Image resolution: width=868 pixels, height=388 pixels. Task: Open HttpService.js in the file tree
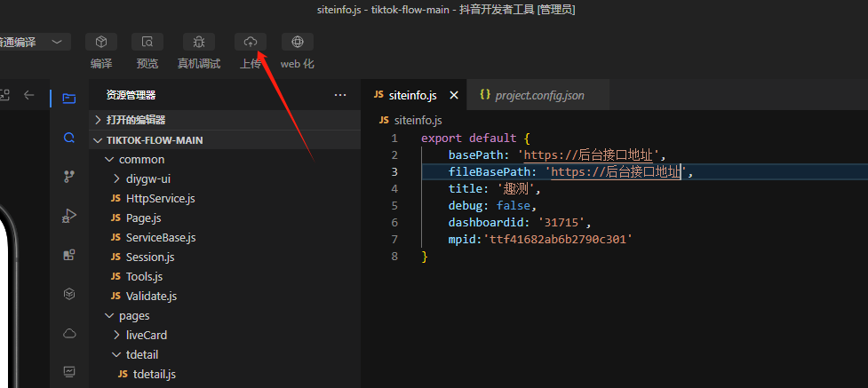[160, 198]
